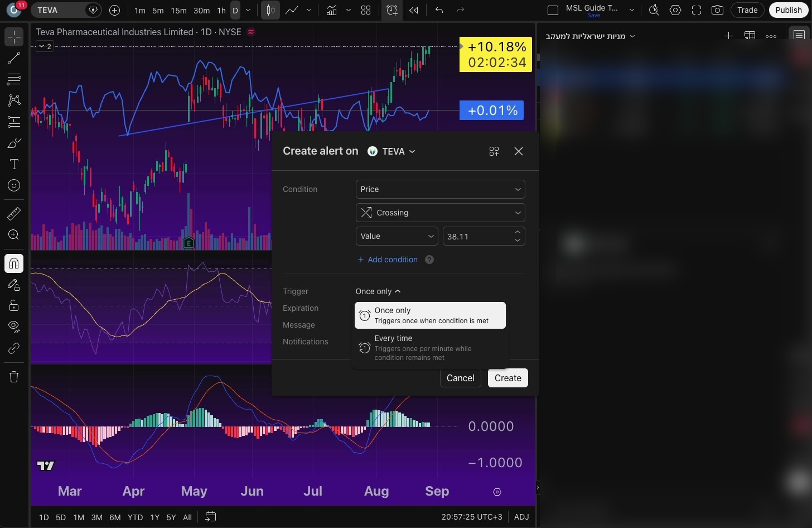812x528 pixels.
Task: Click the Cancel button
Action: 461,378
